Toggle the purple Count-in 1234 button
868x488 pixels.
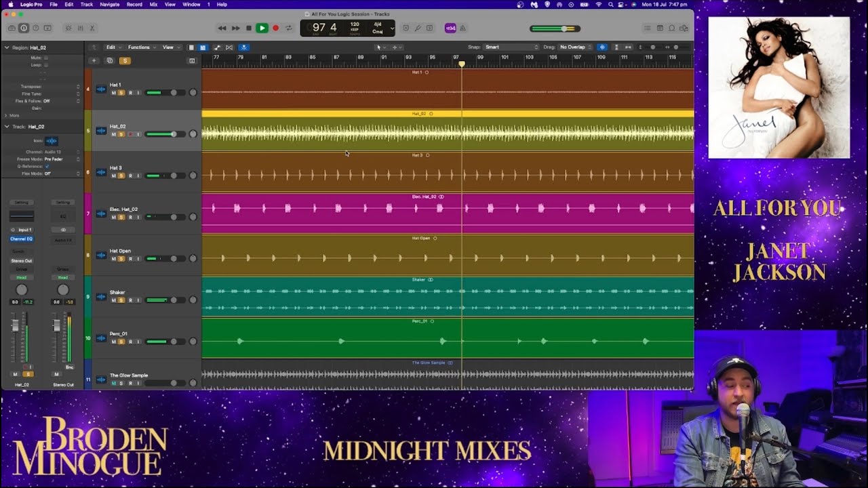click(x=450, y=28)
